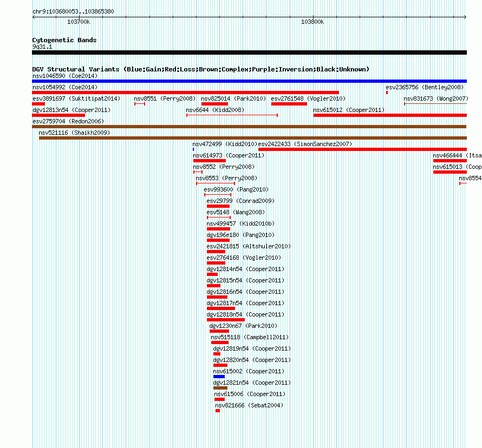Open nsv615012 (Cooper2011) variant
The width and height of the screenshot is (482, 448).
pyautogui.click(x=349, y=110)
